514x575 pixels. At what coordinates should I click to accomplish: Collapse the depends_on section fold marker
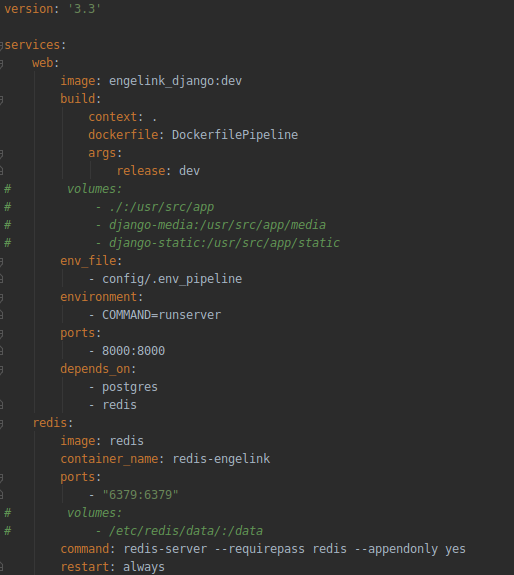(1, 369)
